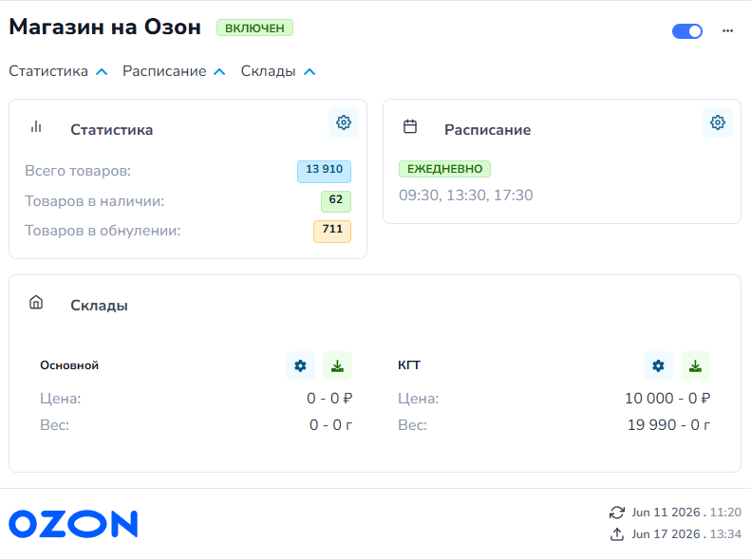The width and height of the screenshot is (751, 560).
Task: Click the sync refresh icon near Jun 11 2026
Action: [617, 513]
